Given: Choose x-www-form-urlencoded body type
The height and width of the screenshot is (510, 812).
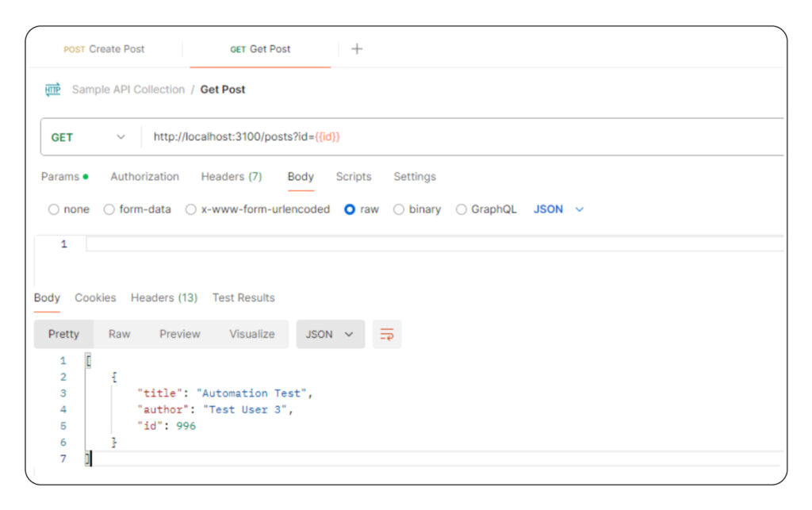Looking at the screenshot, I should [x=190, y=209].
